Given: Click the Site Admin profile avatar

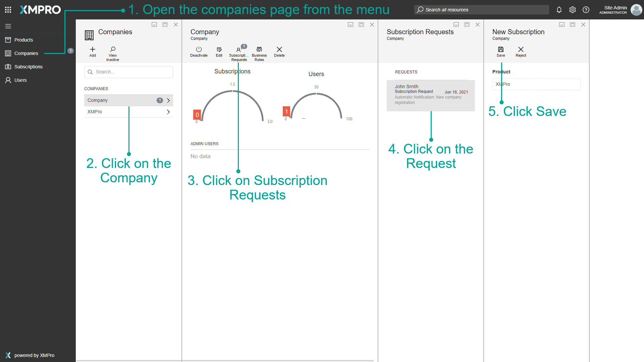Looking at the screenshot, I should click(636, 10).
